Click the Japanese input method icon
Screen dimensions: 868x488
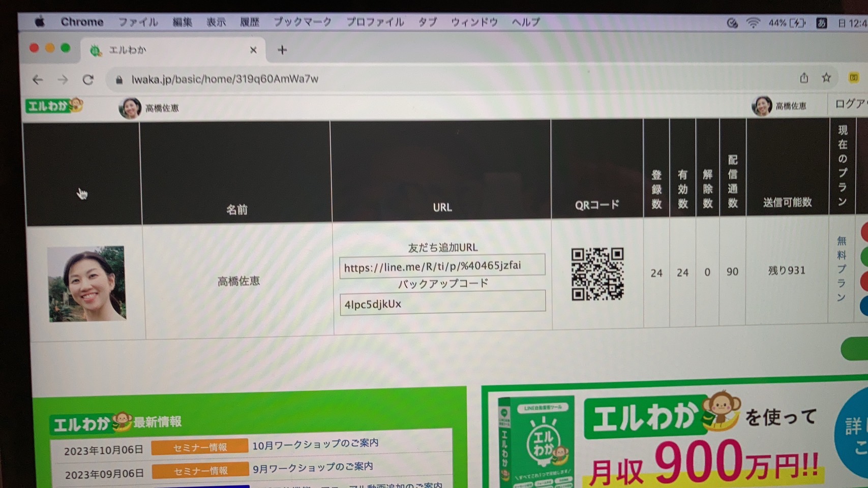click(x=821, y=23)
